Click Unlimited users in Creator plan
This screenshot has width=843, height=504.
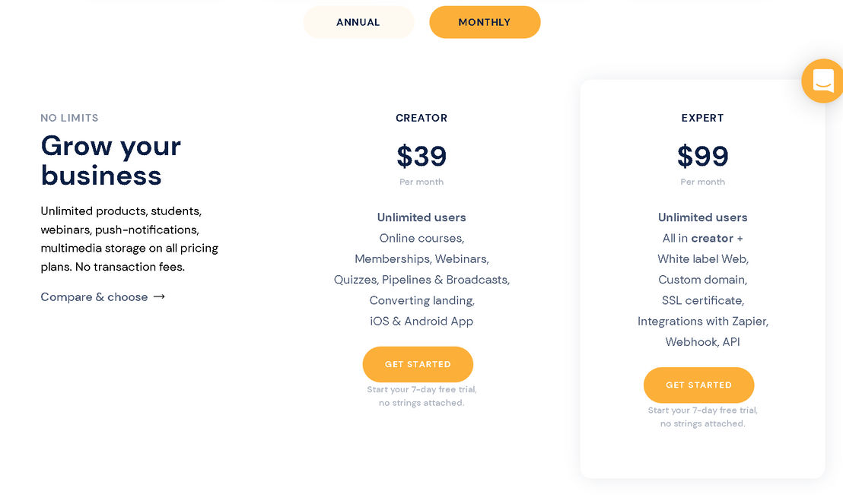pos(421,217)
